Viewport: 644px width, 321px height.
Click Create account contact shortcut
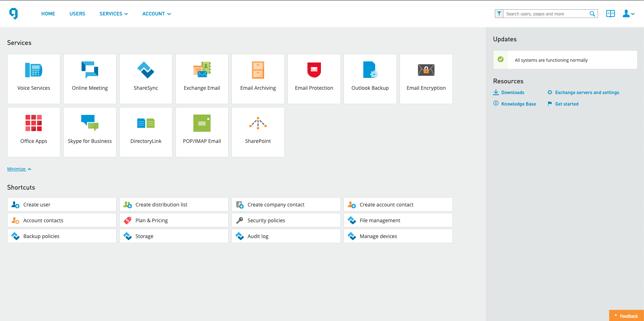[x=398, y=204]
